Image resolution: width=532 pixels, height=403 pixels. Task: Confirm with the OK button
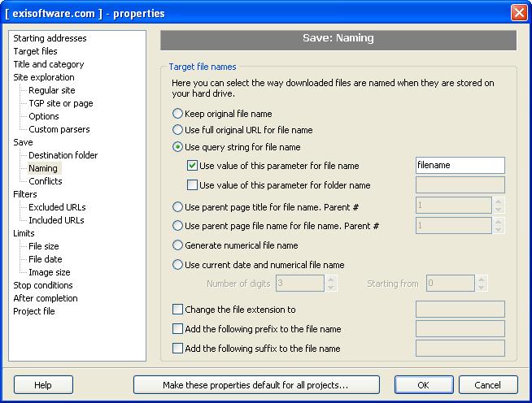tap(424, 384)
